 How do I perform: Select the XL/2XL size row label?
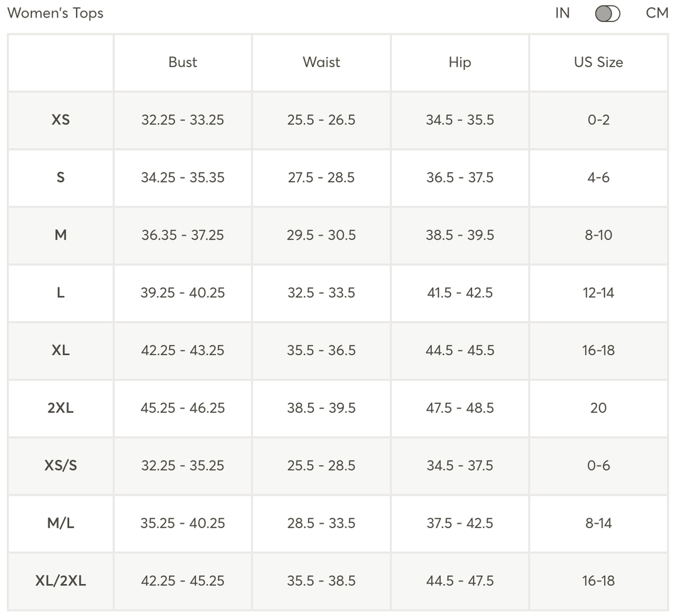pos(60,581)
